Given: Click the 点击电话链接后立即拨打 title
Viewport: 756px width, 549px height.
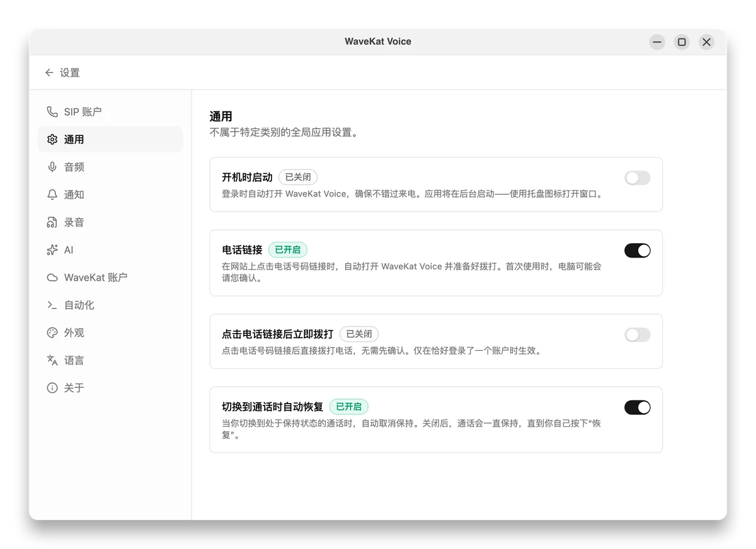Looking at the screenshot, I should [x=278, y=334].
